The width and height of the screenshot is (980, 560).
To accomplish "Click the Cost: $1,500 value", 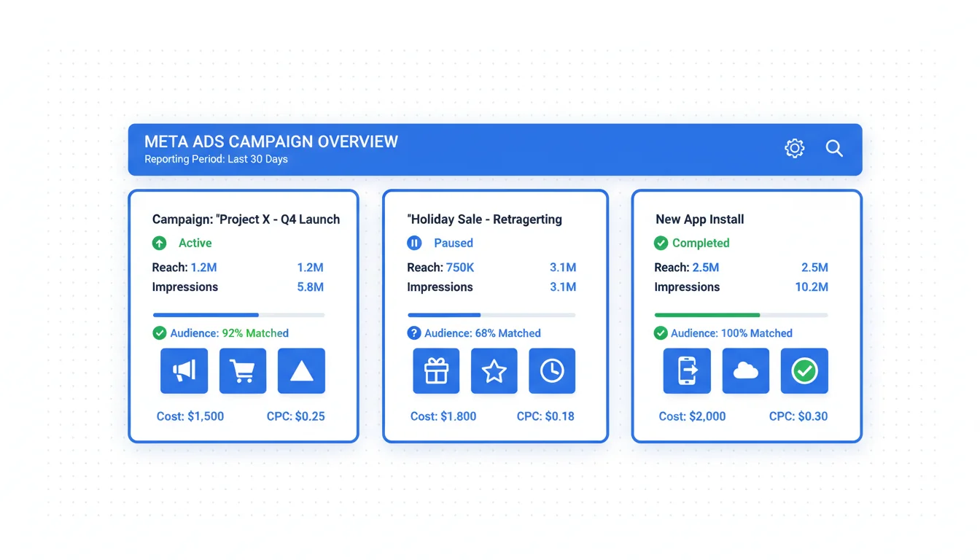I will pyautogui.click(x=190, y=416).
